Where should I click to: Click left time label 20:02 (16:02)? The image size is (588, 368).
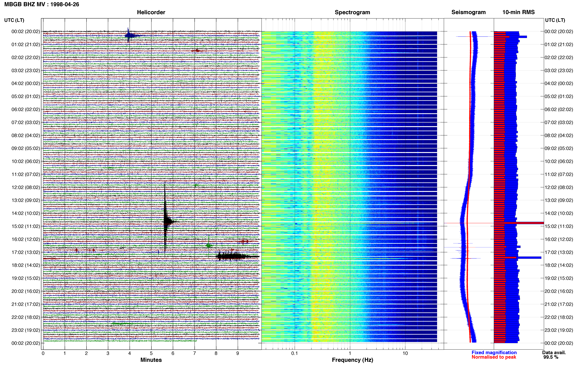(x=26, y=291)
